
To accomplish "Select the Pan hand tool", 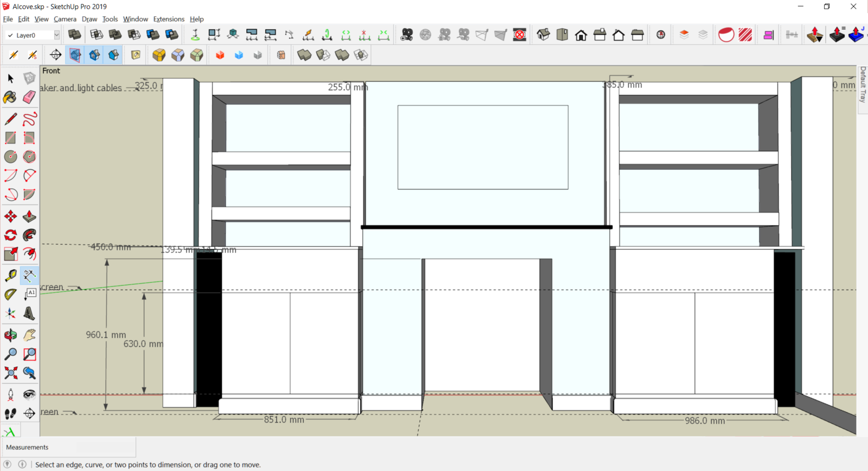I will pyautogui.click(x=29, y=335).
